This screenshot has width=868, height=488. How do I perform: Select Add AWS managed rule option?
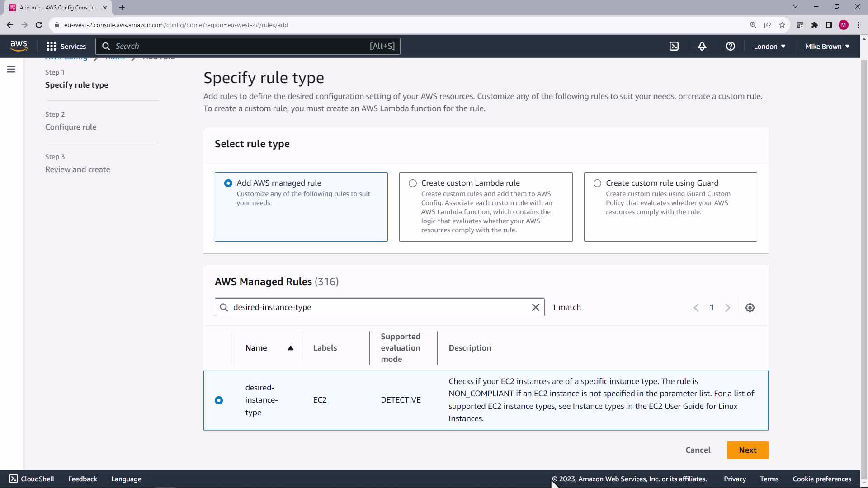coord(228,183)
